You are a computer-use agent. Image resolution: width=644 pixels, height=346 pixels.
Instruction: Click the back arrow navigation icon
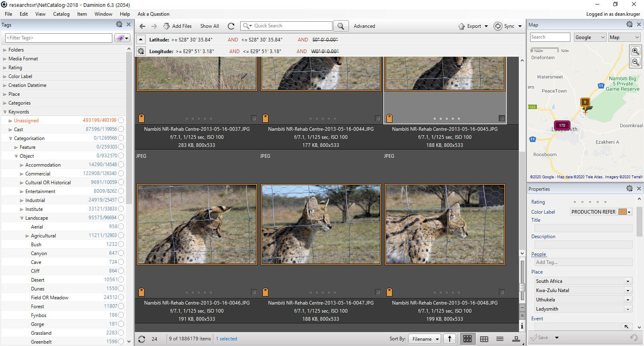tap(142, 26)
